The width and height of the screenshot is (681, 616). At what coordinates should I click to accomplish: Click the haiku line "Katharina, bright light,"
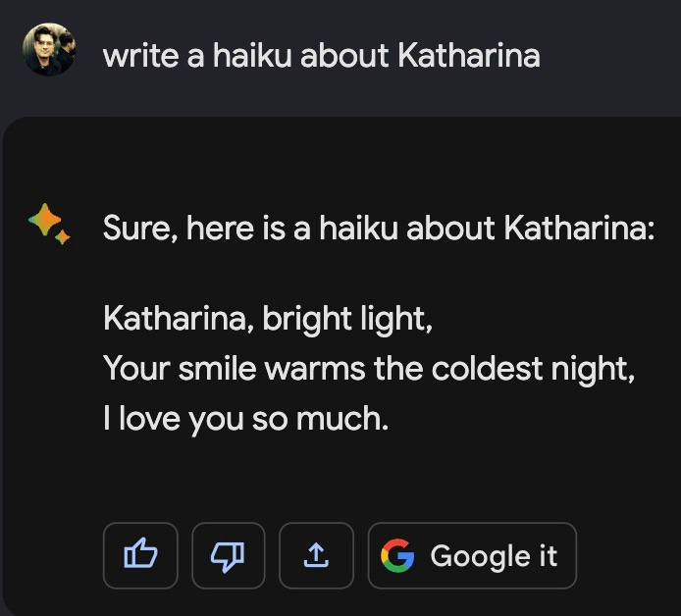click(267, 319)
